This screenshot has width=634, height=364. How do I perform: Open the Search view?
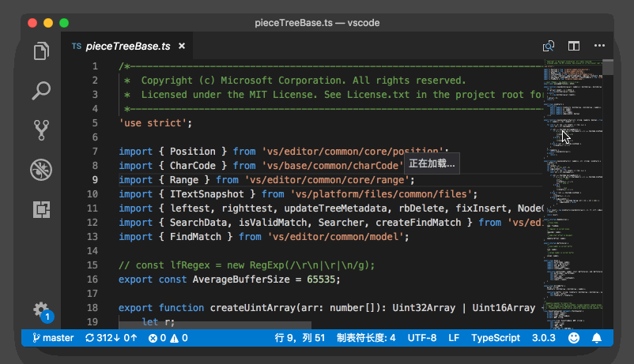point(41,91)
